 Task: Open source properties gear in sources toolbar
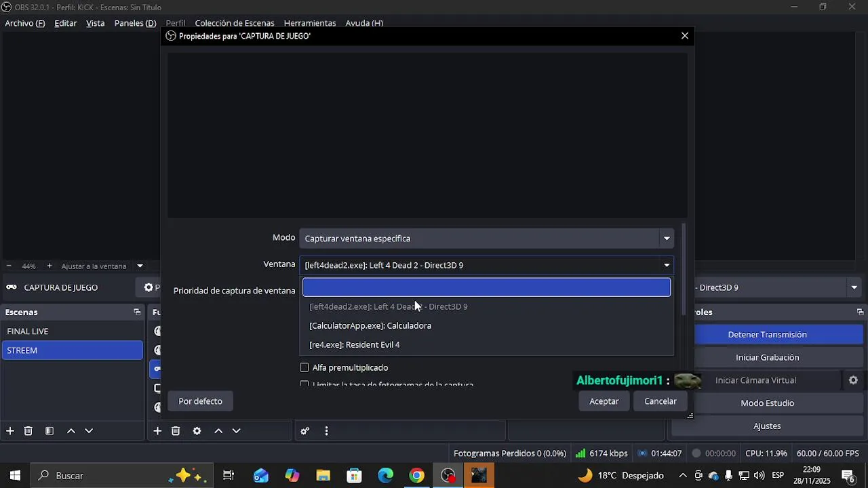(x=197, y=431)
